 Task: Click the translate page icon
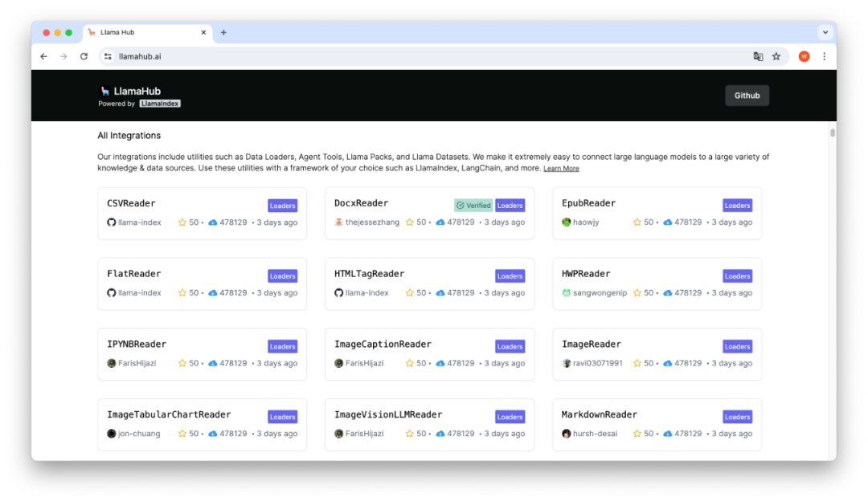(759, 56)
